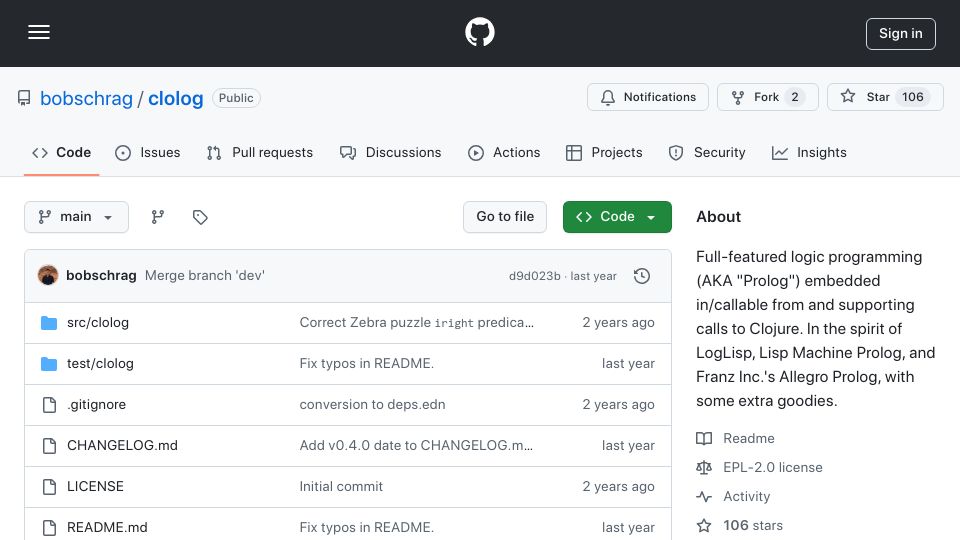Click file icon beside .gitignore
The width and height of the screenshot is (960, 540).
(x=49, y=405)
